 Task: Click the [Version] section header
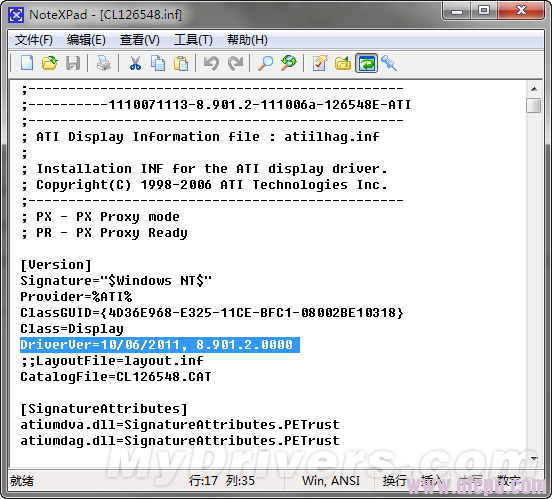56,265
